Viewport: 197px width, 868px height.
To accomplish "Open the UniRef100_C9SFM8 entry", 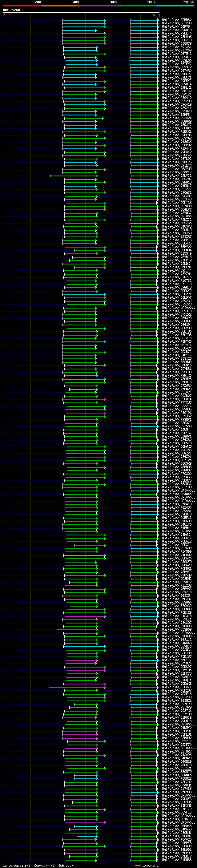I will click(177, 372).
